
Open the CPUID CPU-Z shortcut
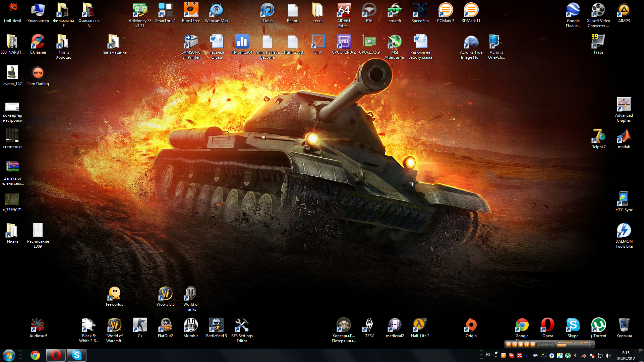[x=344, y=45]
